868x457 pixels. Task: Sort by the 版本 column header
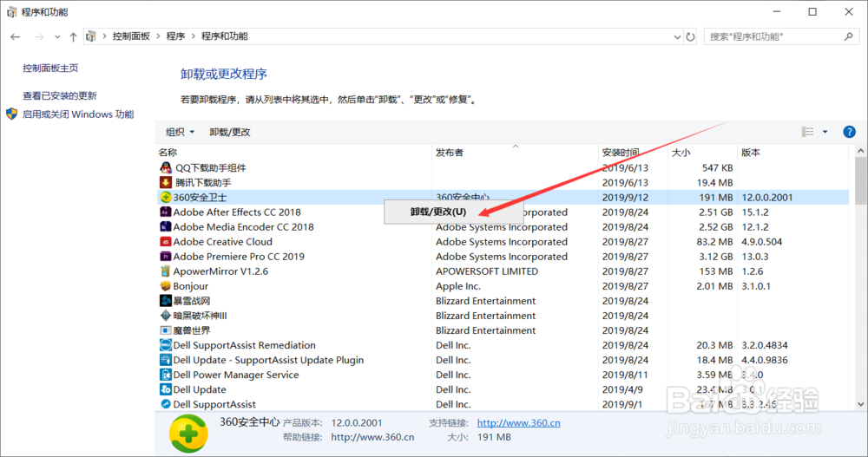751,152
